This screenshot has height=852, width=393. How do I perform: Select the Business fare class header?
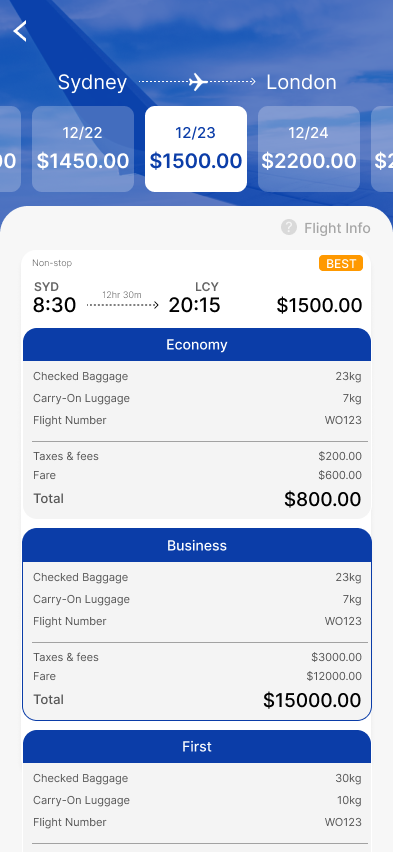197,546
